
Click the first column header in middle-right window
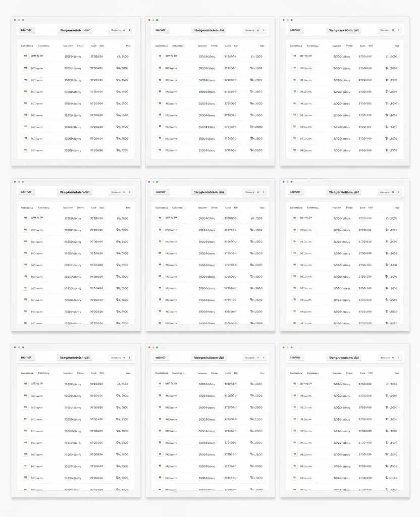click(x=296, y=207)
